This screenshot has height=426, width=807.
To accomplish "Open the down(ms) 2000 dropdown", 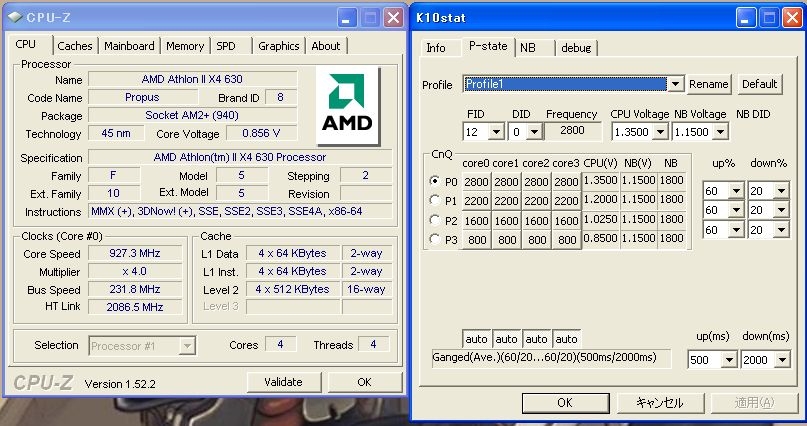I will pyautogui.click(x=782, y=360).
